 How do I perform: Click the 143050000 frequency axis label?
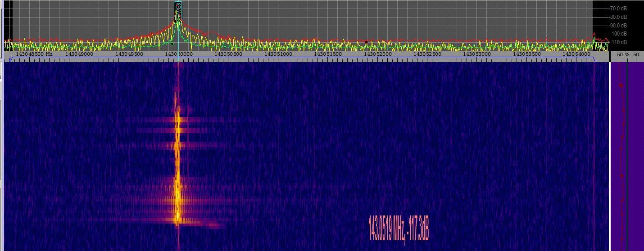179,54
